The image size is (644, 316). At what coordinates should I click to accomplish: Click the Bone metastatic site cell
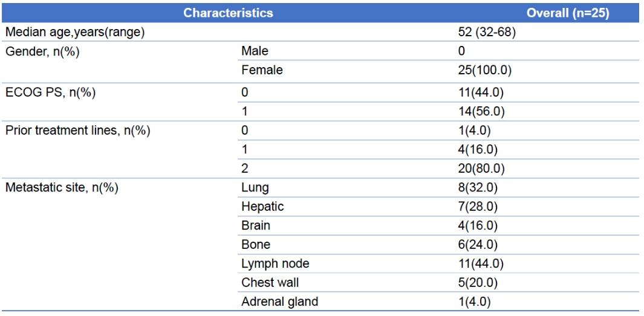coord(256,245)
